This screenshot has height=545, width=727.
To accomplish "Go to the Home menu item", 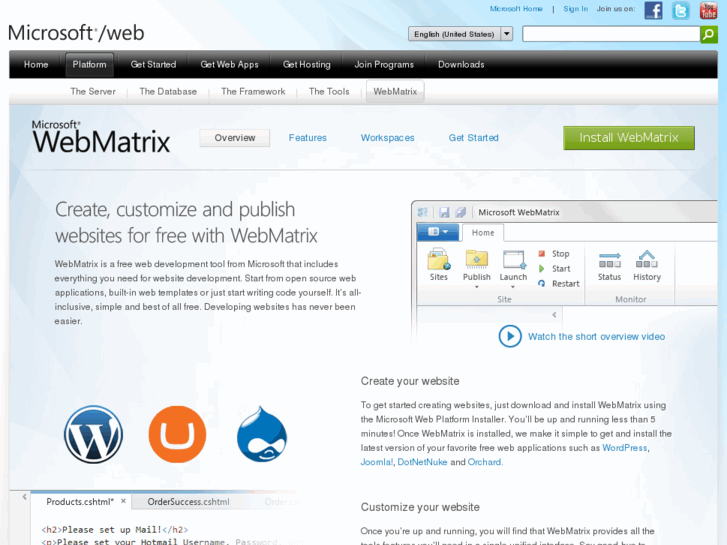I will (x=36, y=64).
